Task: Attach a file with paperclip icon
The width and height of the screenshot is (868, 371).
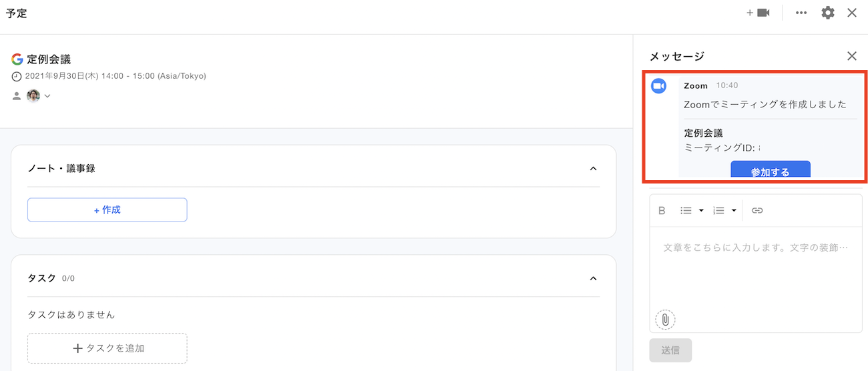Action: point(665,320)
